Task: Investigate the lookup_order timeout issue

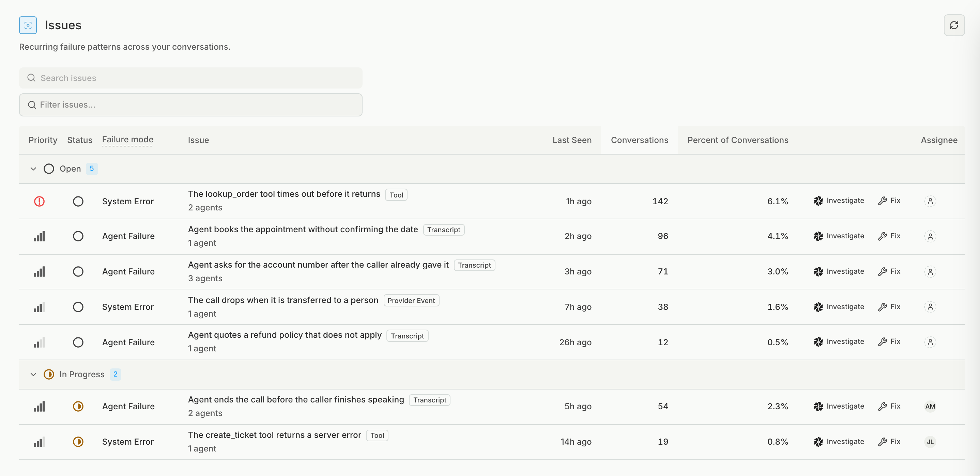Action: coord(839,201)
